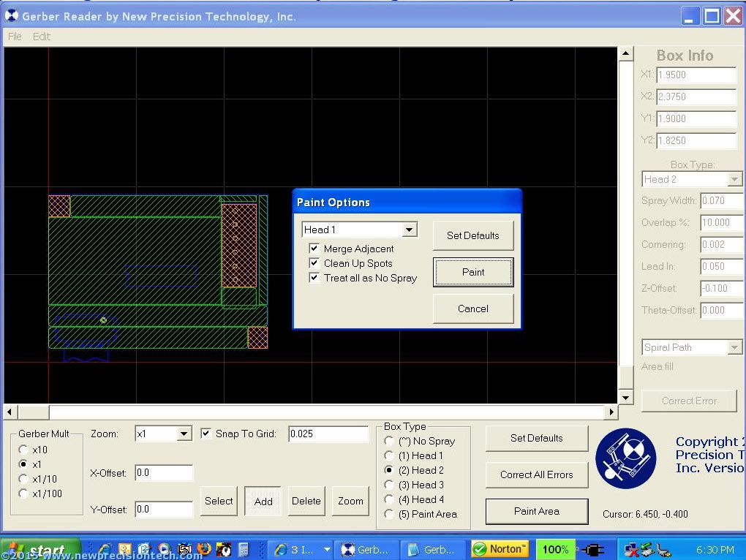Toggle Merge Adjacent checkbox
This screenshot has height=560, width=746.
coord(314,248)
